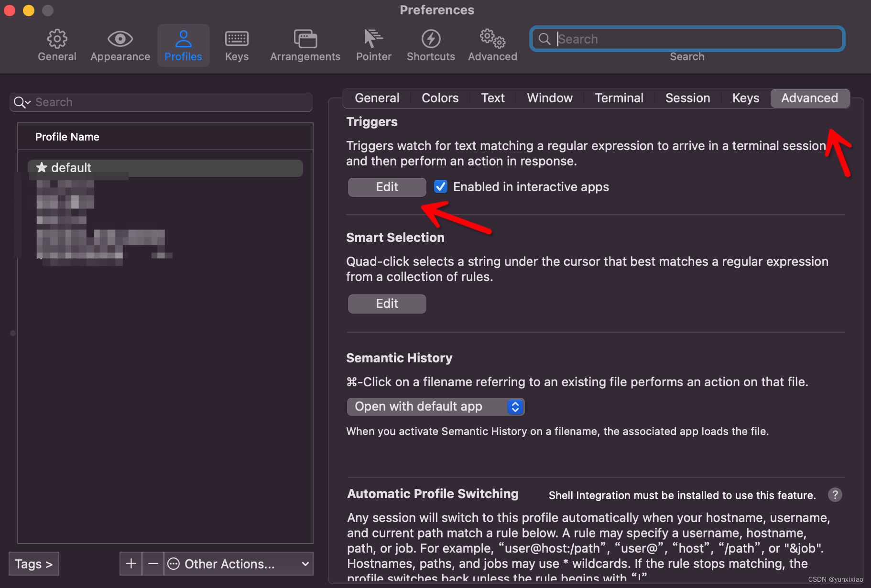Select the default profile star entry

[71, 168]
